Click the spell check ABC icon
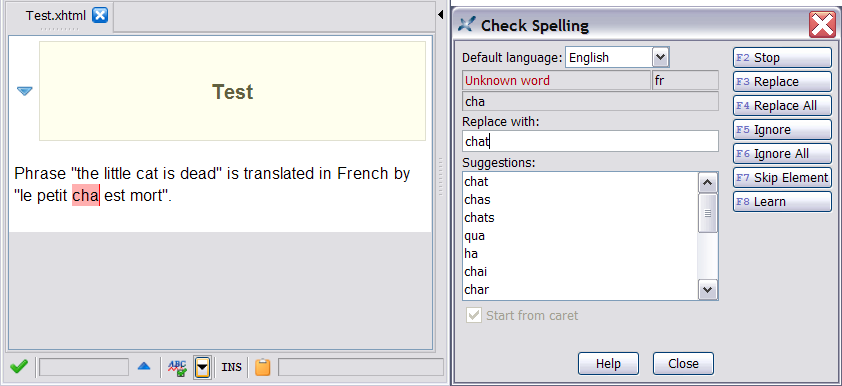Screen dimensions: 842x386 coord(177,368)
